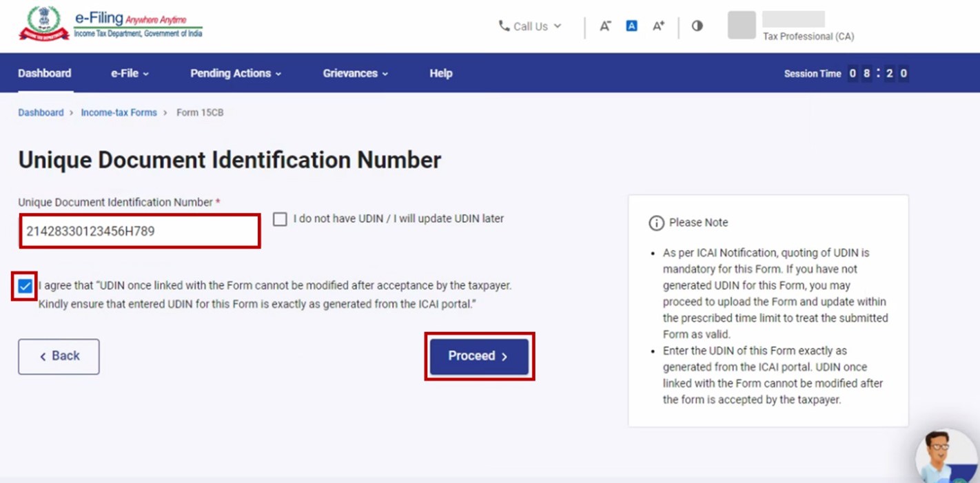Expand the Call Us dropdown
980x483 pixels.
[530, 26]
